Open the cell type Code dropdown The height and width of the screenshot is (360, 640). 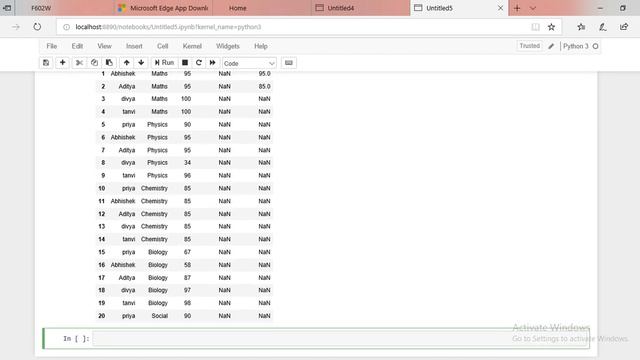click(249, 63)
